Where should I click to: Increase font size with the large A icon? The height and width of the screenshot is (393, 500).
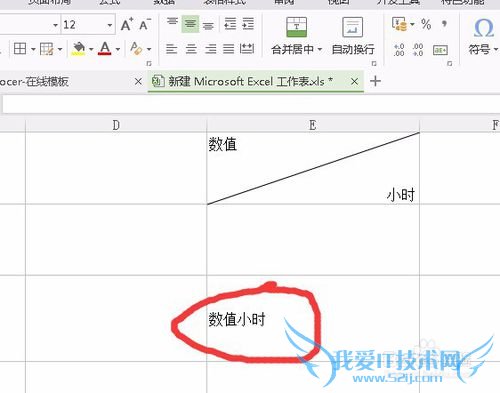[x=126, y=24]
